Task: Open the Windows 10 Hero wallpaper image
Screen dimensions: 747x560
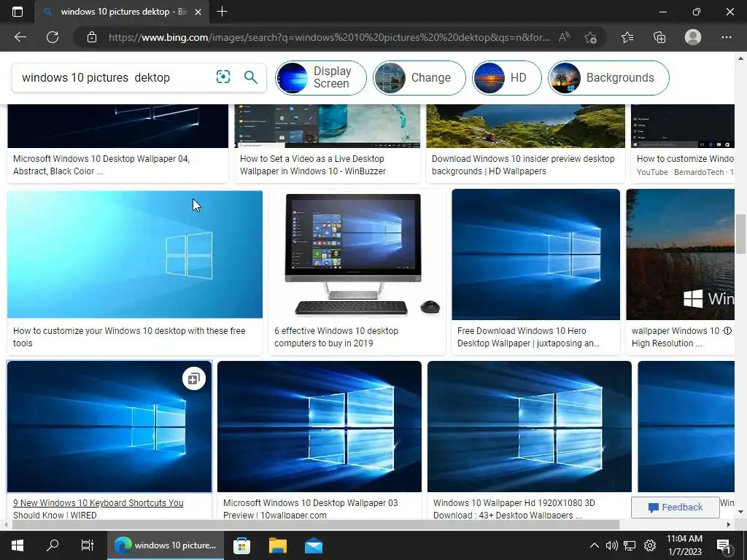Action: (x=536, y=254)
